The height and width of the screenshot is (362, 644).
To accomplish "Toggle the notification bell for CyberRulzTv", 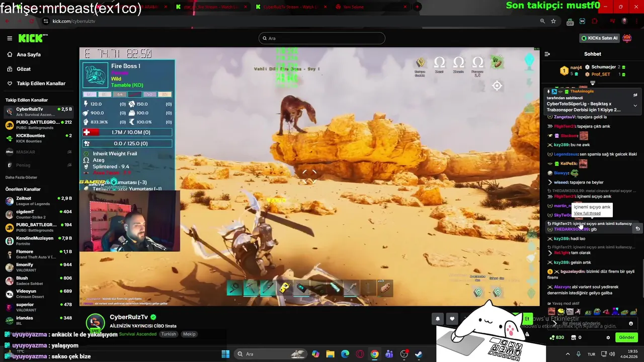I will coord(438,319).
